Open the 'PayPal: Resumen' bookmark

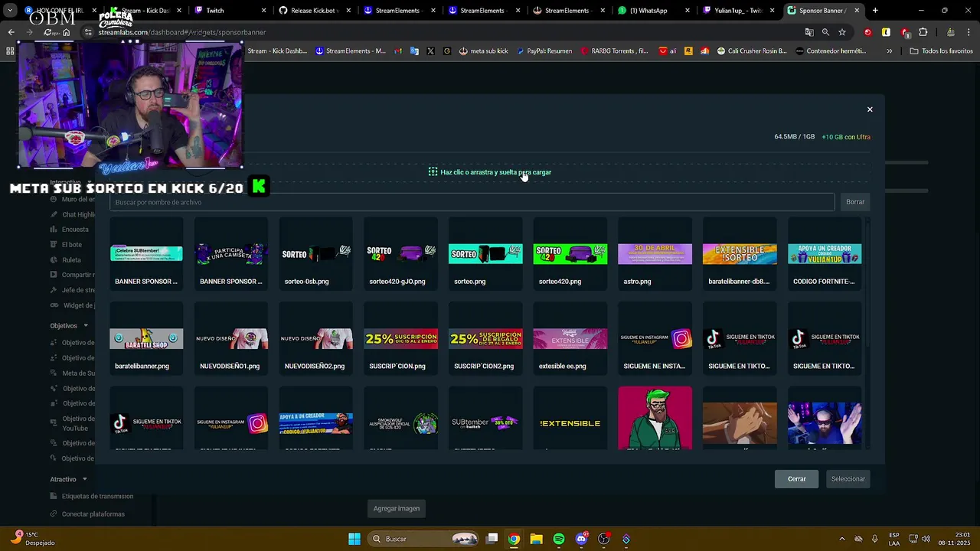coord(544,51)
